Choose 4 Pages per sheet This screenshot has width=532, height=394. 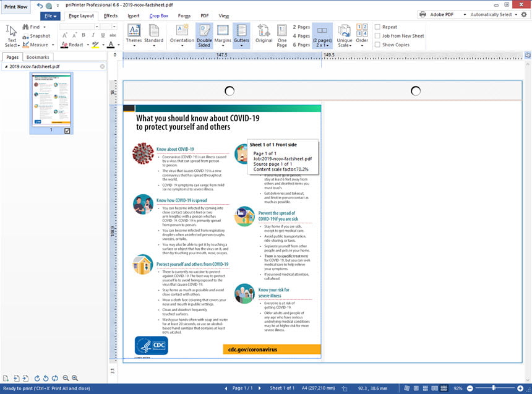pos(301,36)
